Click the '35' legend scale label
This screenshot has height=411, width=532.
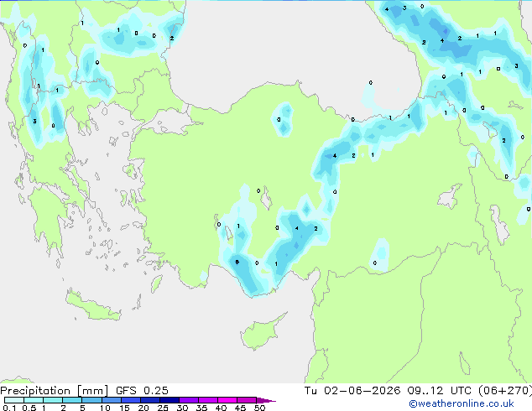201,408
